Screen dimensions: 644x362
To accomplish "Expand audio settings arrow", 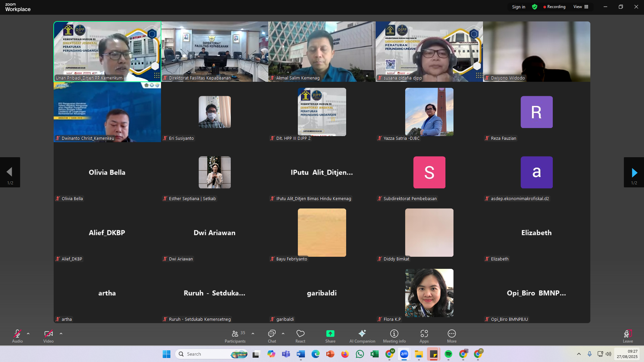I will 28,334.
